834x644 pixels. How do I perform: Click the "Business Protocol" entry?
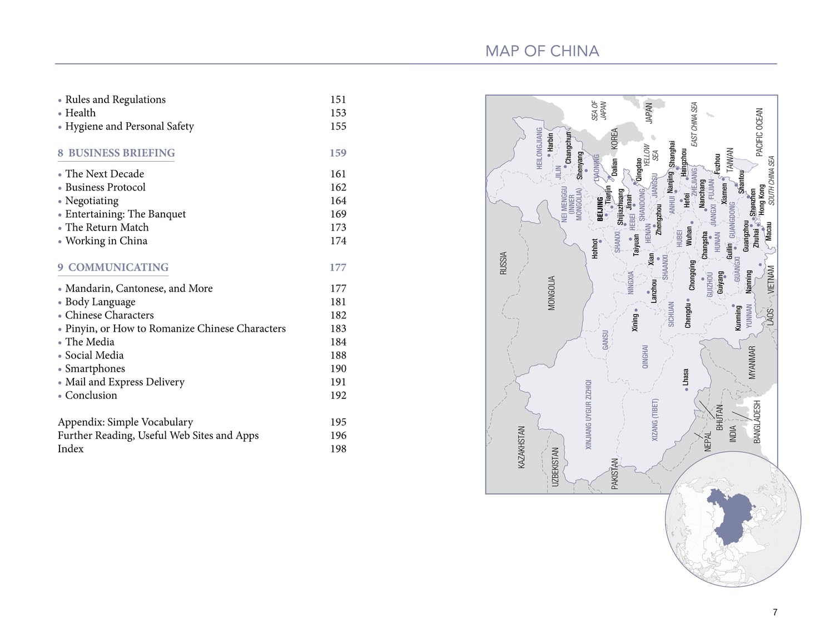pos(106,187)
